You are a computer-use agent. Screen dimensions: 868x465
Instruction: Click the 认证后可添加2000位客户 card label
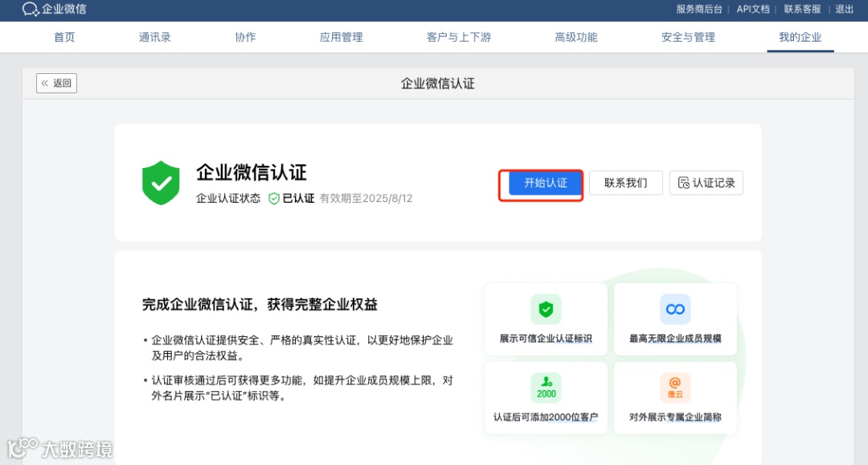click(546, 418)
